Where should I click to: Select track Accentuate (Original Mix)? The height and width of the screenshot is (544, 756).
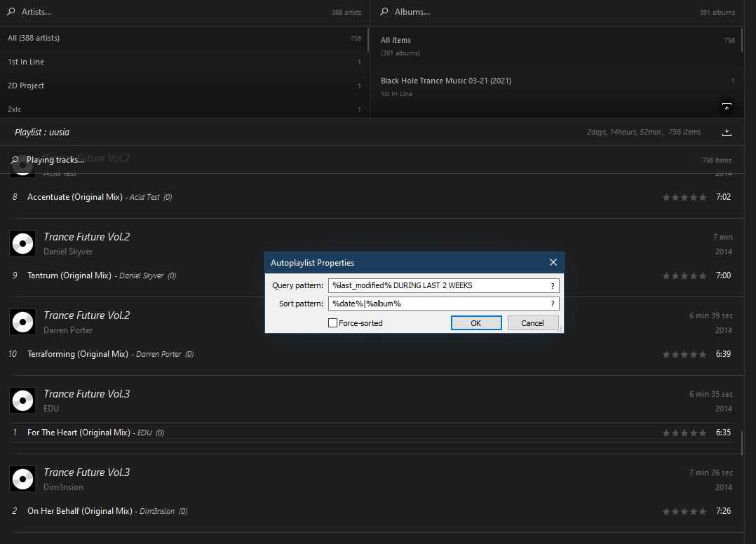click(371, 197)
